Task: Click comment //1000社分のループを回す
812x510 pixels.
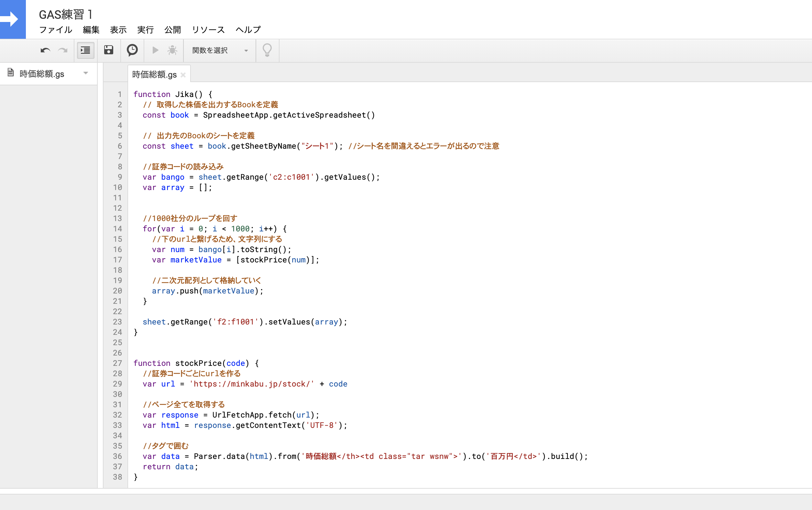Action: click(x=190, y=218)
